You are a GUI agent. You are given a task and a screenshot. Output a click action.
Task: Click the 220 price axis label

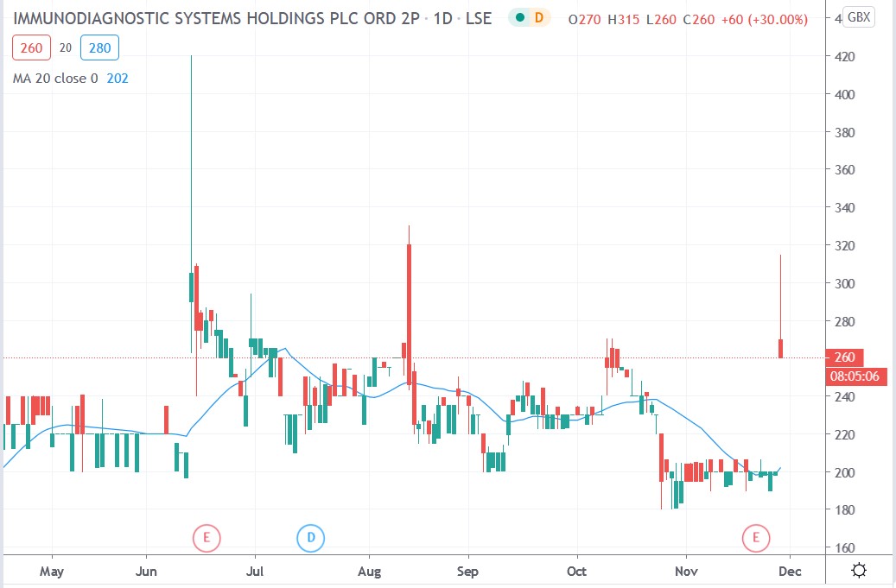point(844,434)
